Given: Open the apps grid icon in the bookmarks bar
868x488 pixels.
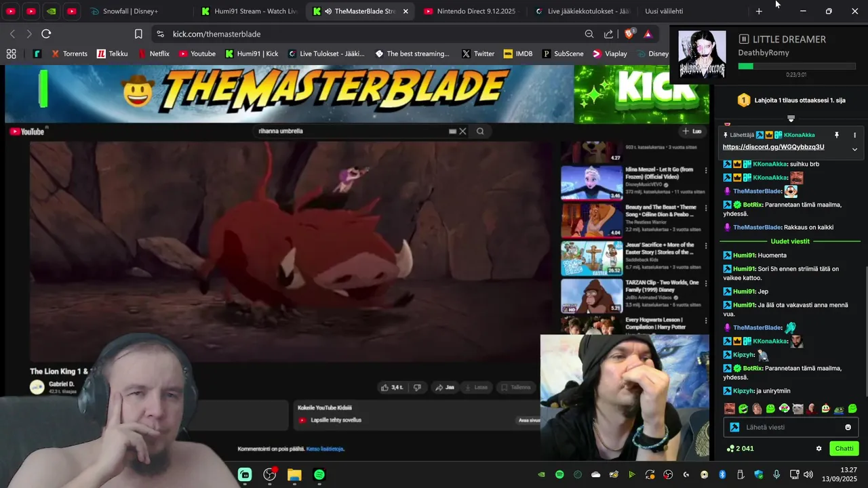Looking at the screenshot, I should point(11,54).
